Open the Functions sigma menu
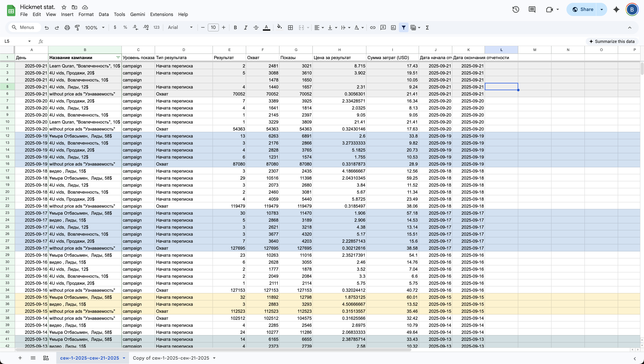Image resolution: width=644 pixels, height=364 pixels. (427, 28)
